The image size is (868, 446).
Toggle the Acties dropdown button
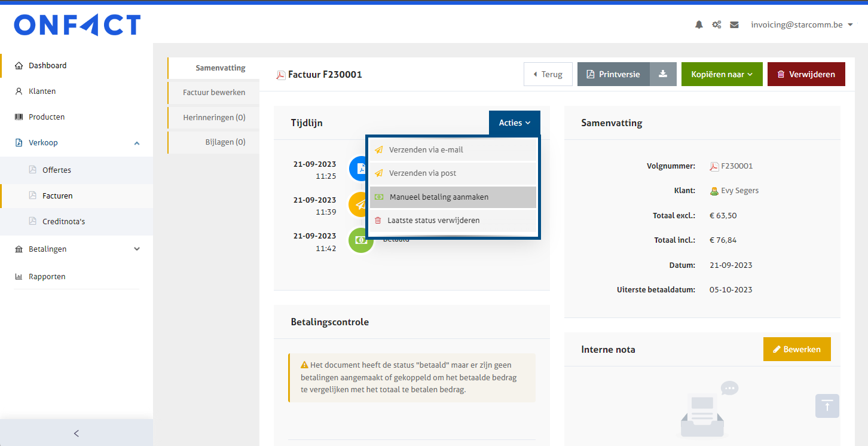click(514, 123)
